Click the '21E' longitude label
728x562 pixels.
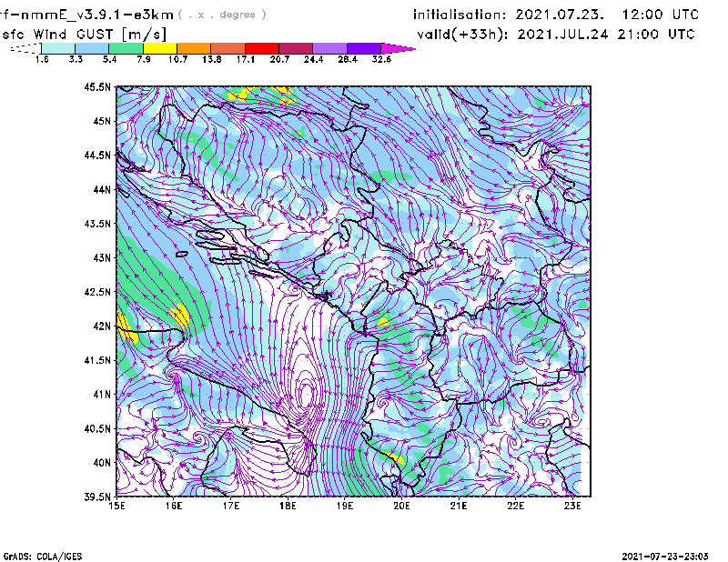coord(459,506)
